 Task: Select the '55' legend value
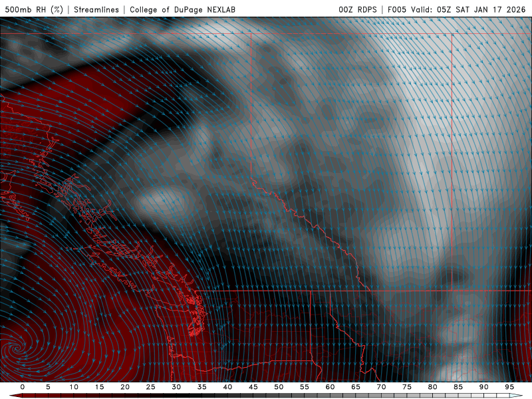click(x=304, y=387)
